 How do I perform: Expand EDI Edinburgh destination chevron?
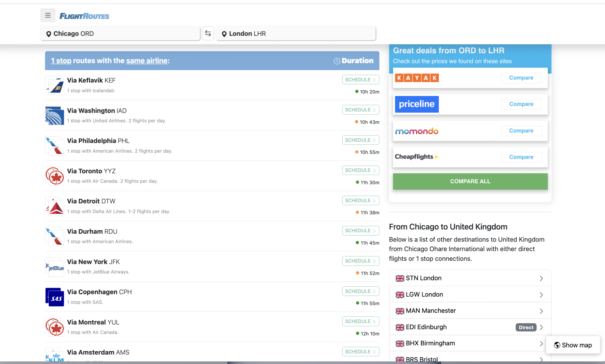541,327
